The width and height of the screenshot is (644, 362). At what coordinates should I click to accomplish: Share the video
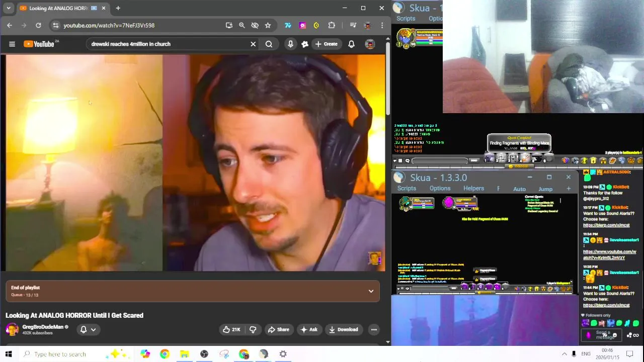click(x=278, y=329)
